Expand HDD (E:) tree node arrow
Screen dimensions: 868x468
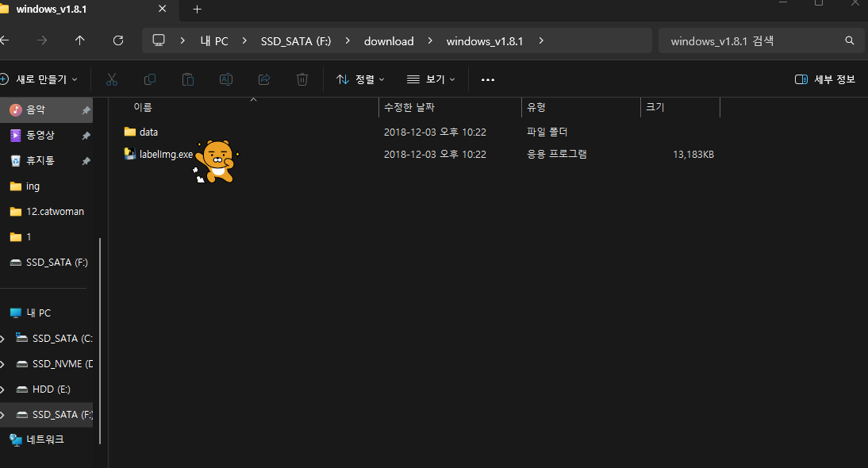click(x=2, y=389)
